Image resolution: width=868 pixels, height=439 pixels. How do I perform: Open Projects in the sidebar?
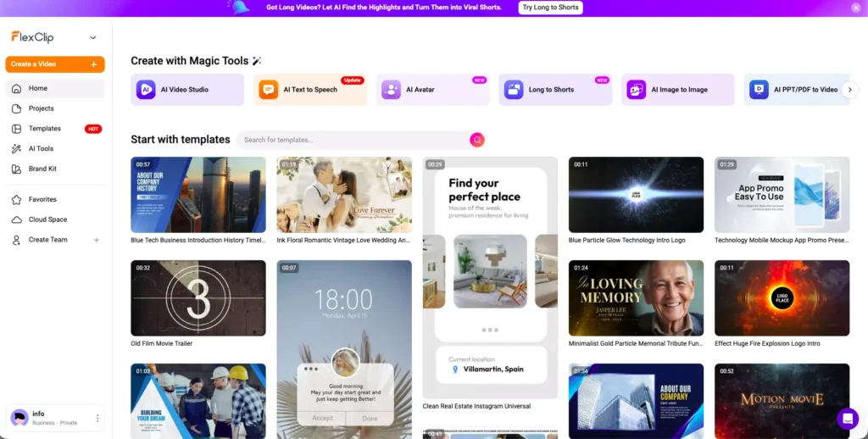click(55, 108)
